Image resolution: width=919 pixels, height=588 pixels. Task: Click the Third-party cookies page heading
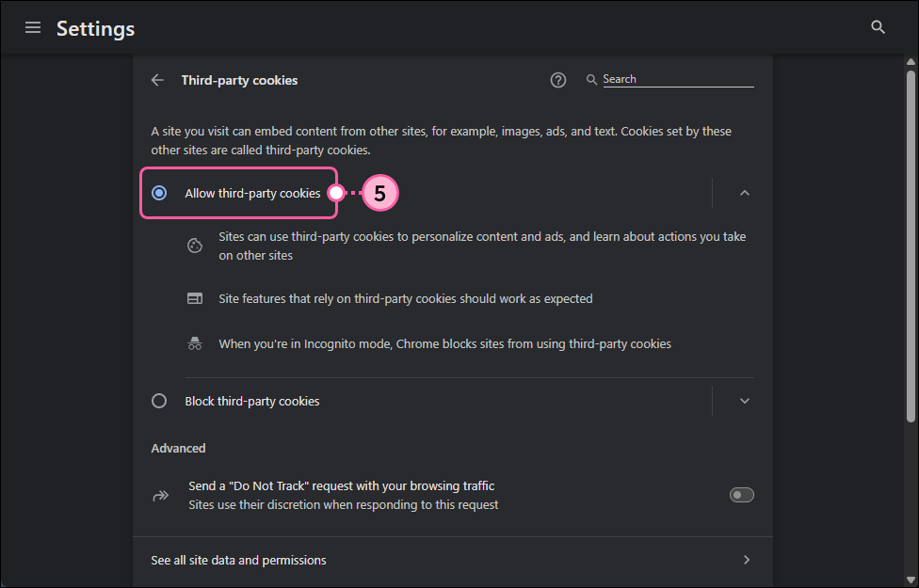click(239, 80)
